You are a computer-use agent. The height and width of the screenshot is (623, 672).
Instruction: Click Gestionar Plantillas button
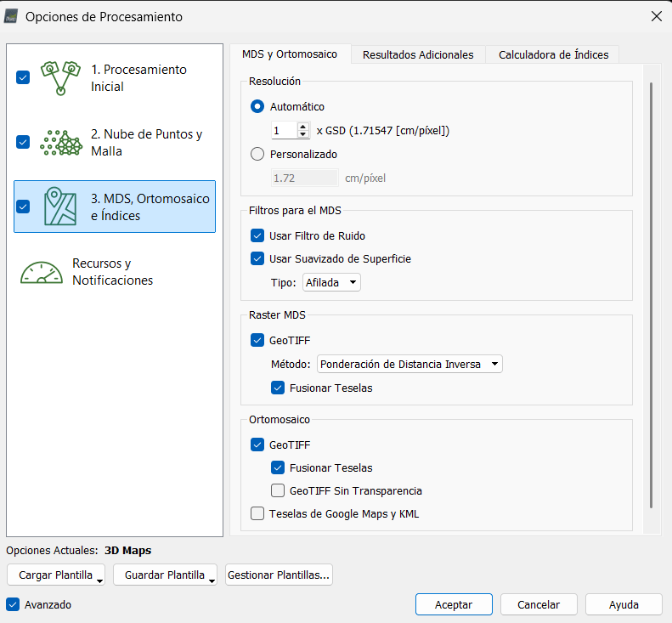coord(279,575)
